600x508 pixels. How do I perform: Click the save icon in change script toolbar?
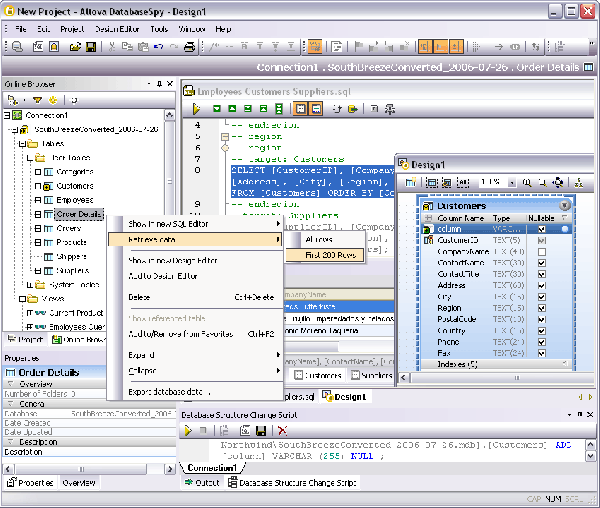coord(261,430)
